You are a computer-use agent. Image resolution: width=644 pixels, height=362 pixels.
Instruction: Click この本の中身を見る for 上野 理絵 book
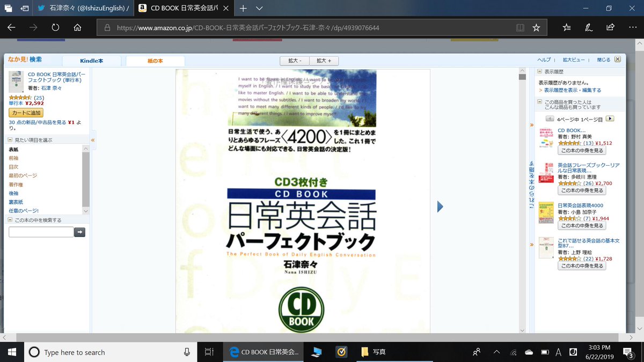[582, 265]
